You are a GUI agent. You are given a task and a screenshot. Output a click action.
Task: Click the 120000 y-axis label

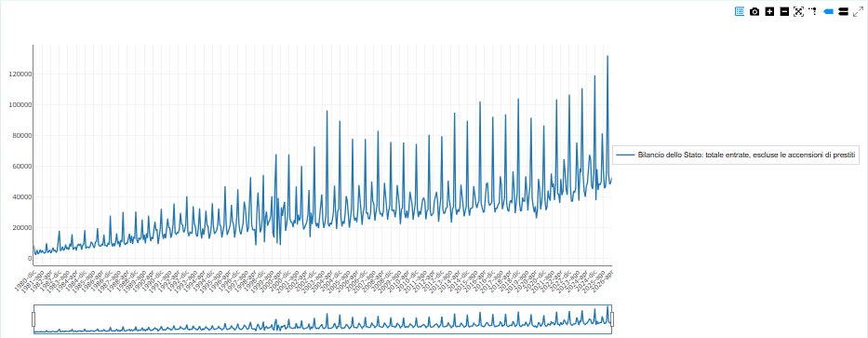(20, 74)
